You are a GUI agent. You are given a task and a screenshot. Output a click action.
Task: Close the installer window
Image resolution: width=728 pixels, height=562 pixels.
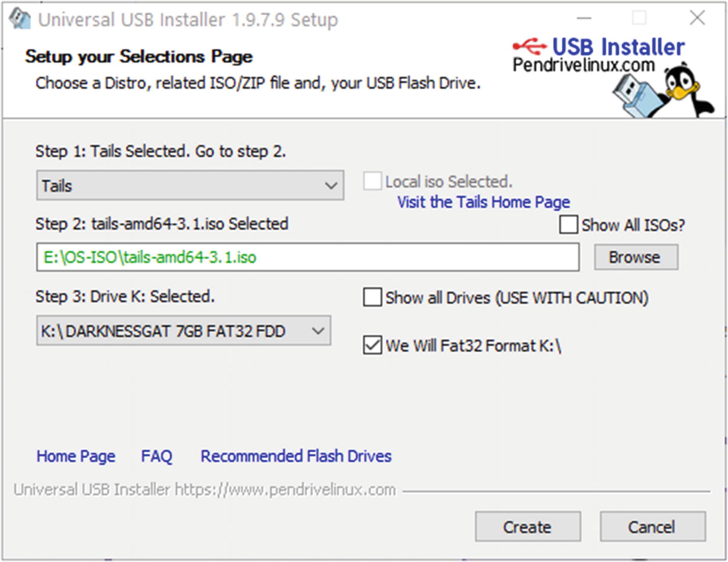click(x=697, y=18)
